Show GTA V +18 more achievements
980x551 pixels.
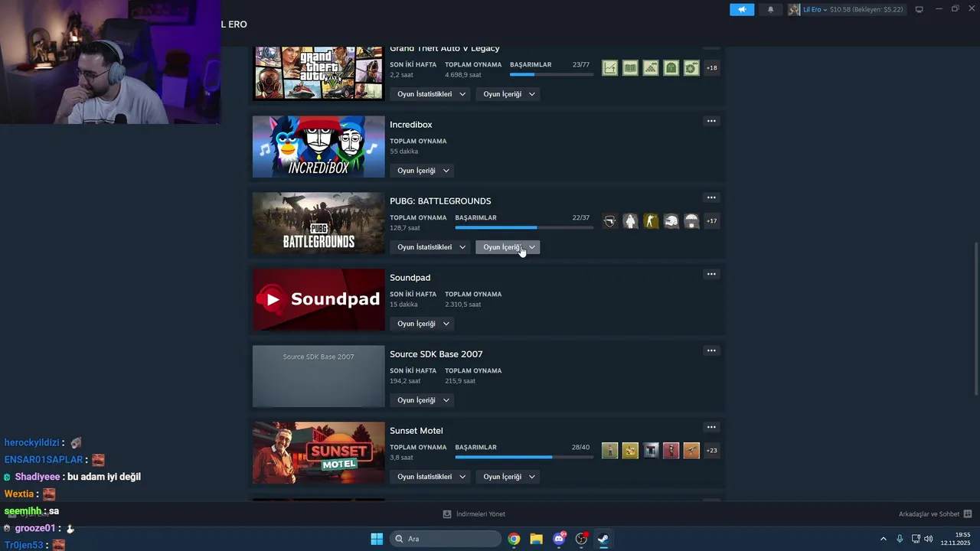coord(712,68)
